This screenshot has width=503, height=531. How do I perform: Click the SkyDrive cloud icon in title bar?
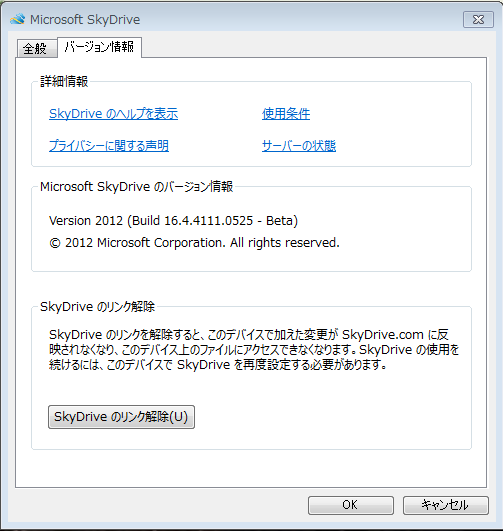(18, 19)
